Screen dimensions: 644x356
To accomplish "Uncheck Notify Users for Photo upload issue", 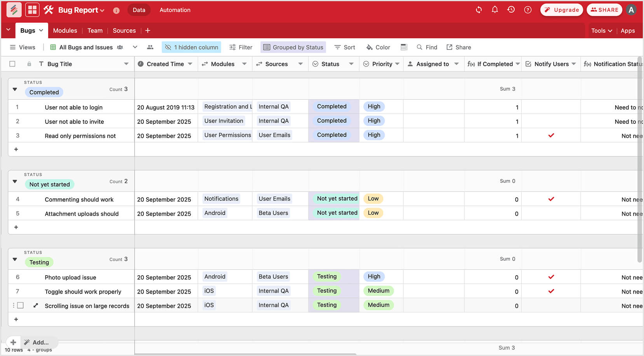I will [x=551, y=277].
